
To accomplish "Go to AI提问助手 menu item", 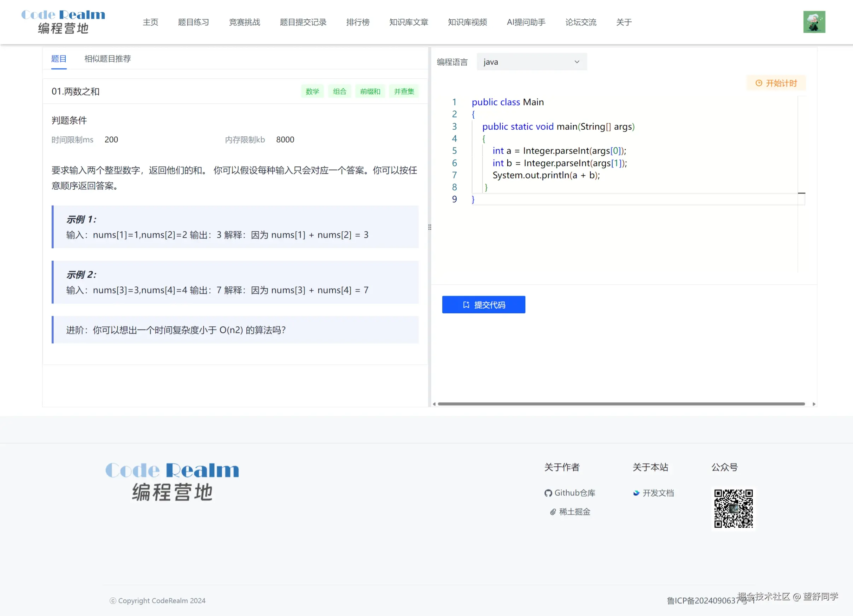I will (526, 22).
